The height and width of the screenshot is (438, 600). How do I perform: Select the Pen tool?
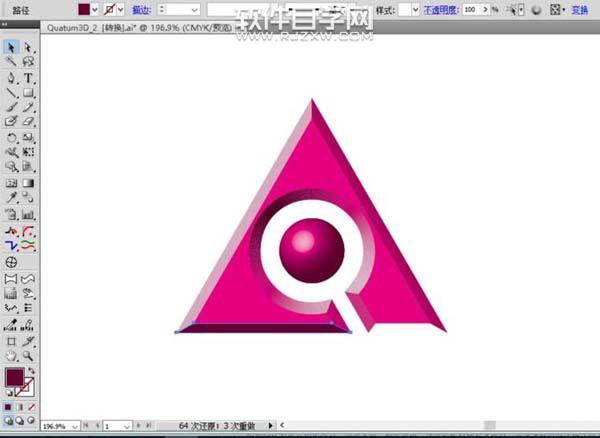(x=11, y=78)
